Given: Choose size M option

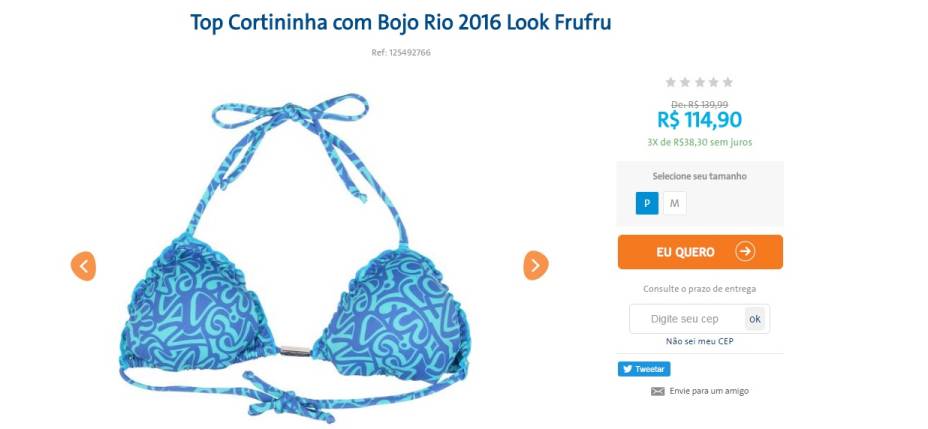Looking at the screenshot, I should pyautogui.click(x=675, y=204).
